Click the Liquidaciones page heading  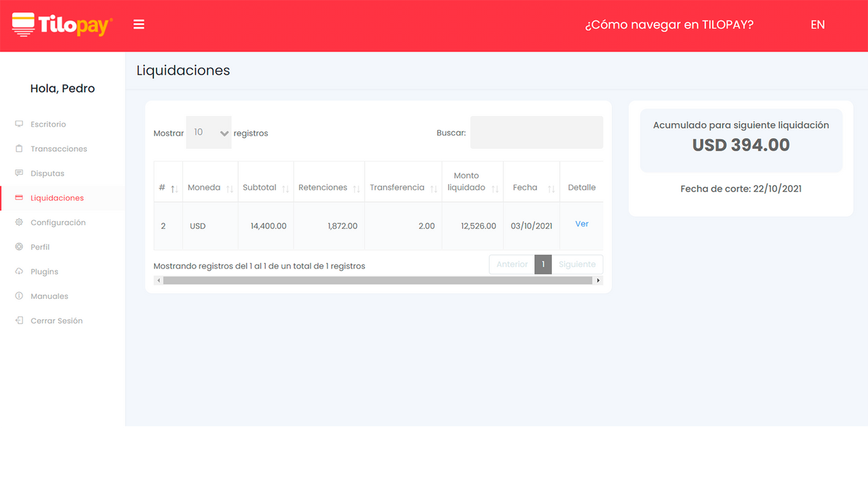[x=183, y=70]
